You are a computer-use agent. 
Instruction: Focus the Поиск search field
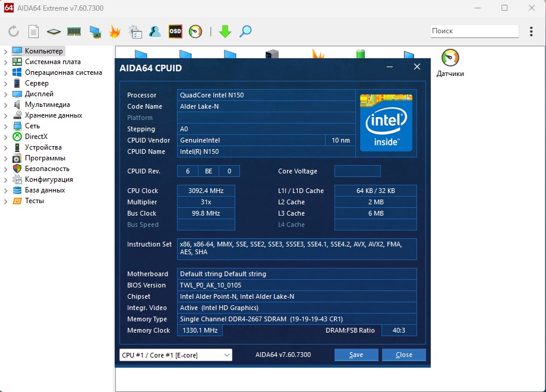coord(474,31)
